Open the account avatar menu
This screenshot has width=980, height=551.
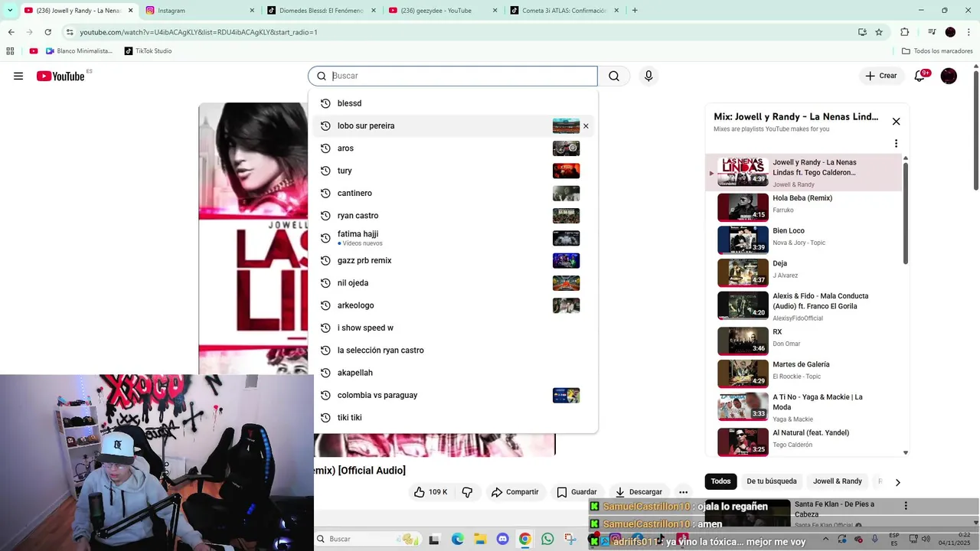click(x=949, y=76)
